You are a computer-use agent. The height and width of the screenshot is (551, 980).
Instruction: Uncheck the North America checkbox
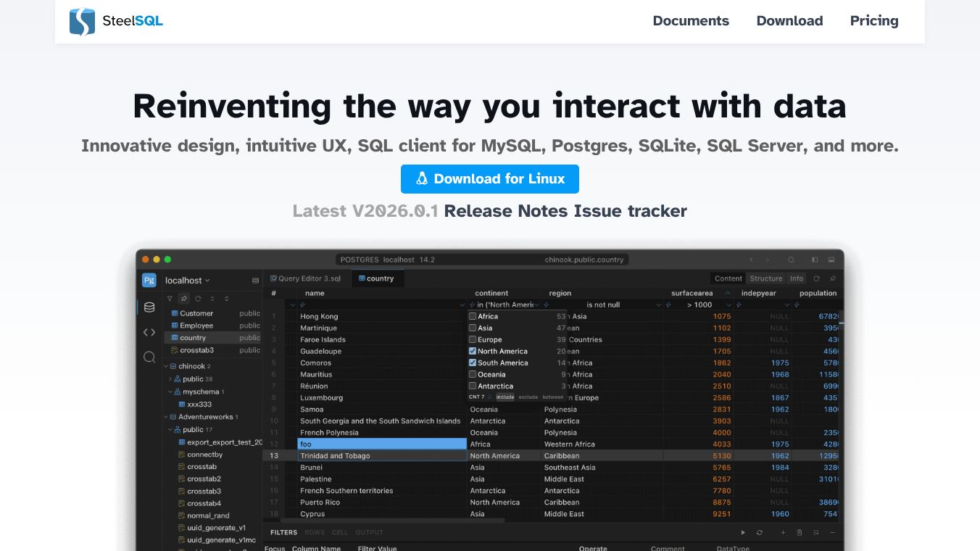(473, 351)
